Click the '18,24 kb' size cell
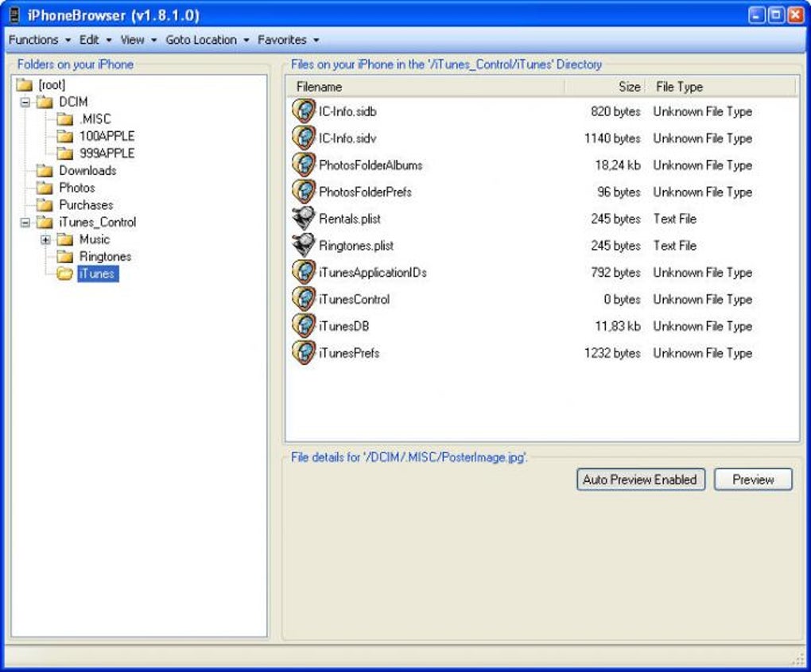Screen dimensions: 811x672 (618, 165)
